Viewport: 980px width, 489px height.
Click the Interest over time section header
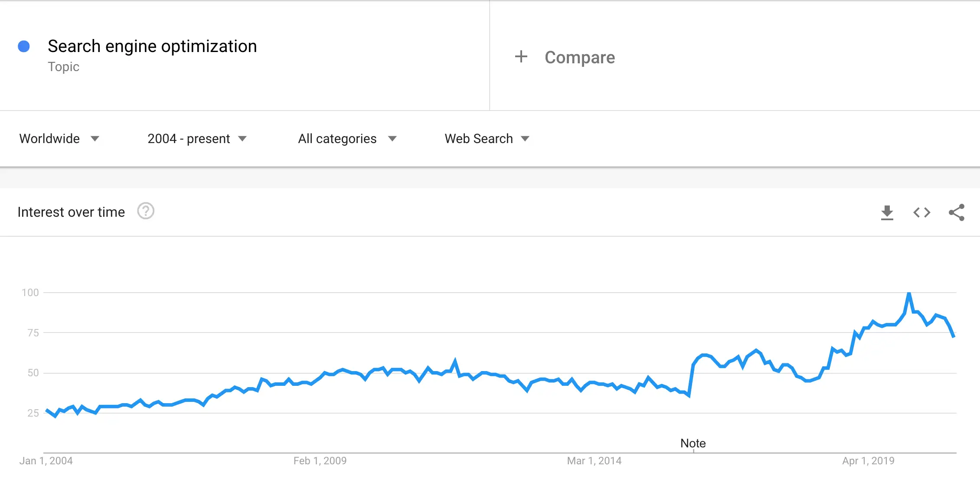[x=71, y=212]
